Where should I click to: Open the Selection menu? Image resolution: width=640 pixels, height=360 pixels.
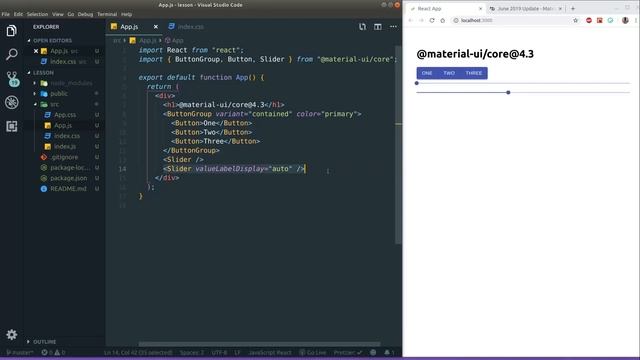tap(38, 14)
